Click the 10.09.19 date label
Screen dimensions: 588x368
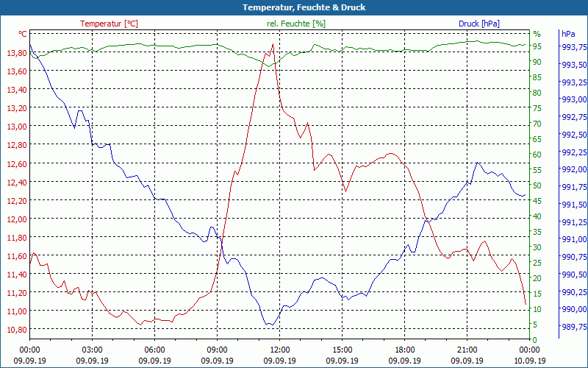[x=529, y=361]
